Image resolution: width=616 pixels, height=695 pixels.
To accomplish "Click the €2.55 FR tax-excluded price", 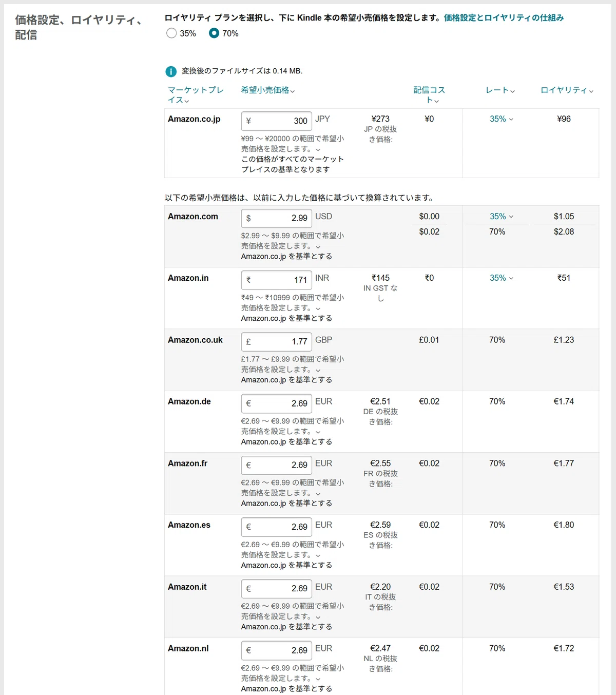I will (380, 463).
